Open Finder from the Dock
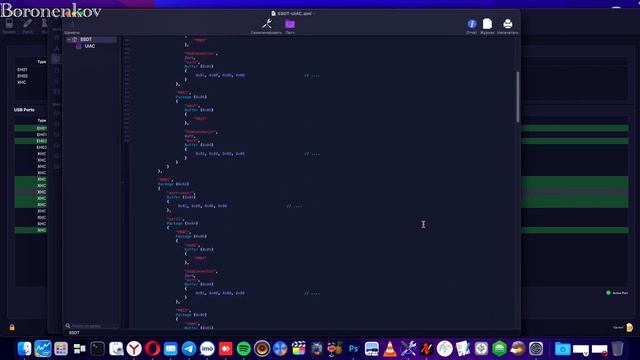The height and width of the screenshot is (360, 640). click(24, 349)
